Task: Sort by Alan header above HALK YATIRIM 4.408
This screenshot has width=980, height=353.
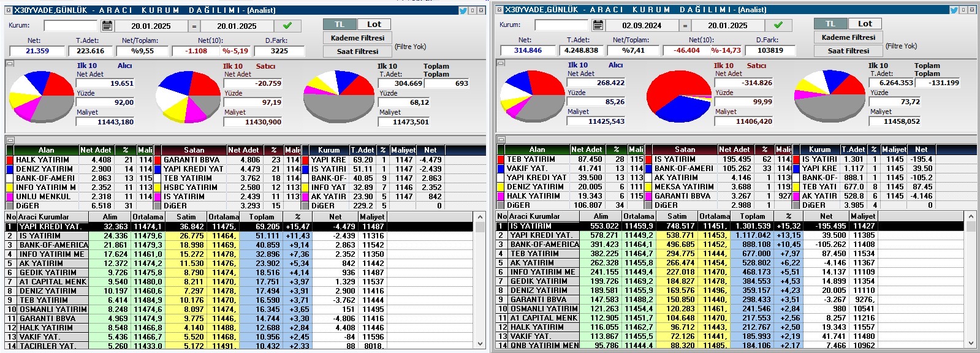Action: [x=47, y=150]
